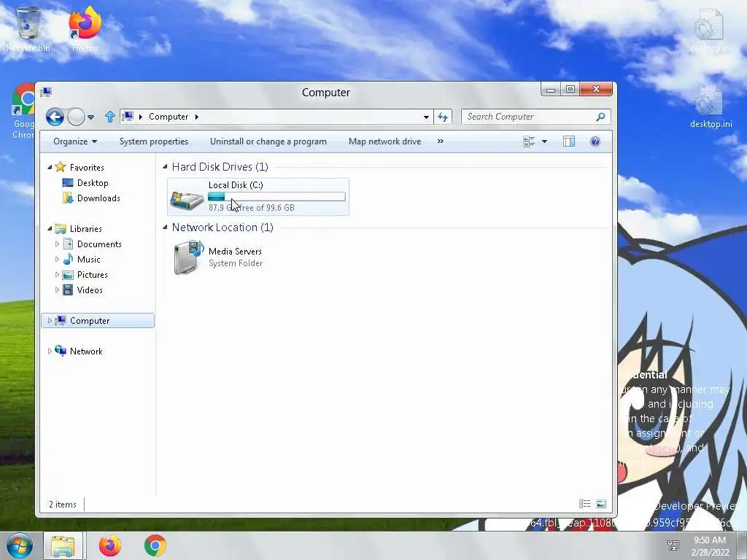The height and width of the screenshot is (560, 747).
Task: Collapse the Favorites group
Action: point(50,167)
